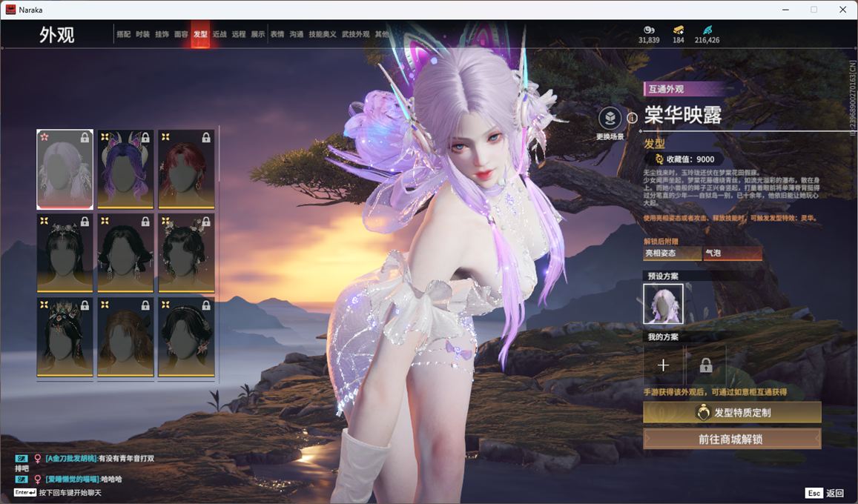
Task: Close the Naraka window
Action: [842, 10]
